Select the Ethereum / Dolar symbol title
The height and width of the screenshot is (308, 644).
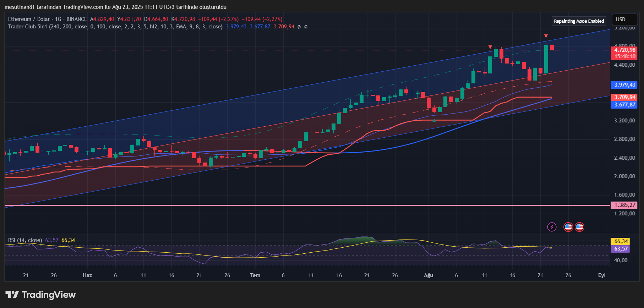pyautogui.click(x=48, y=19)
